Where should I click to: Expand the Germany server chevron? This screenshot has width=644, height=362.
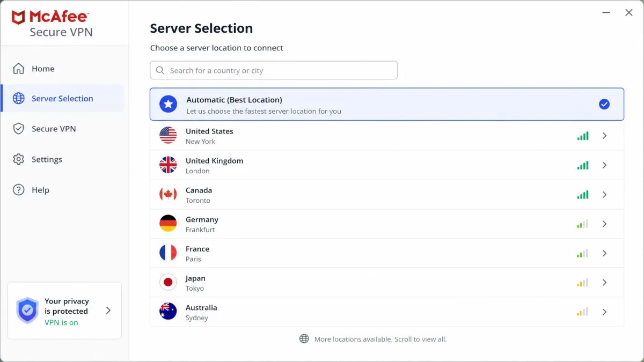click(x=604, y=224)
